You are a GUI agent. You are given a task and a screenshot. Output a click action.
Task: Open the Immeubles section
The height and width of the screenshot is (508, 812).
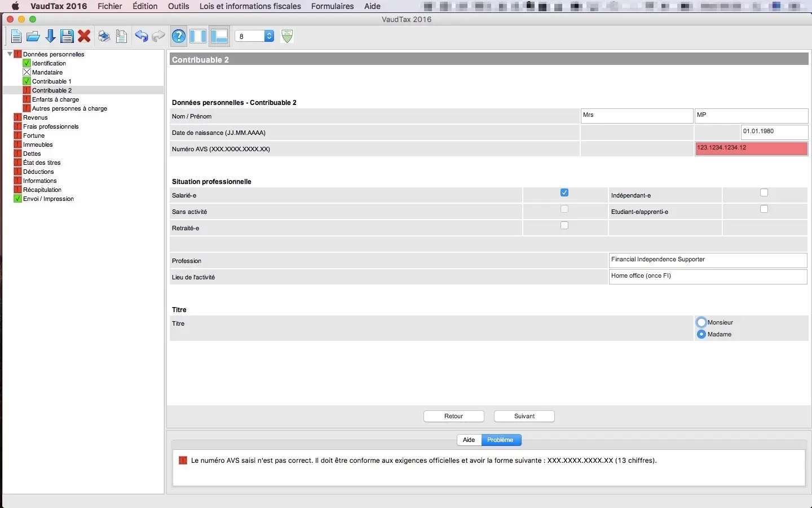(x=38, y=144)
